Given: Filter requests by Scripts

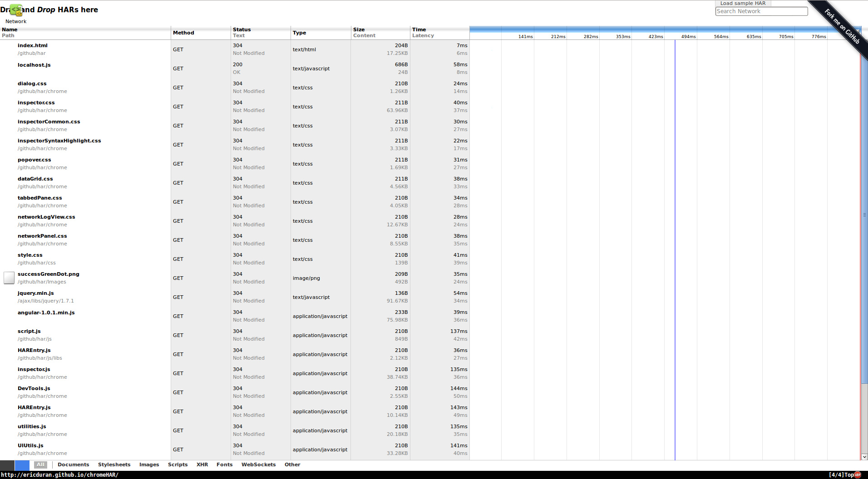Looking at the screenshot, I should 178,464.
